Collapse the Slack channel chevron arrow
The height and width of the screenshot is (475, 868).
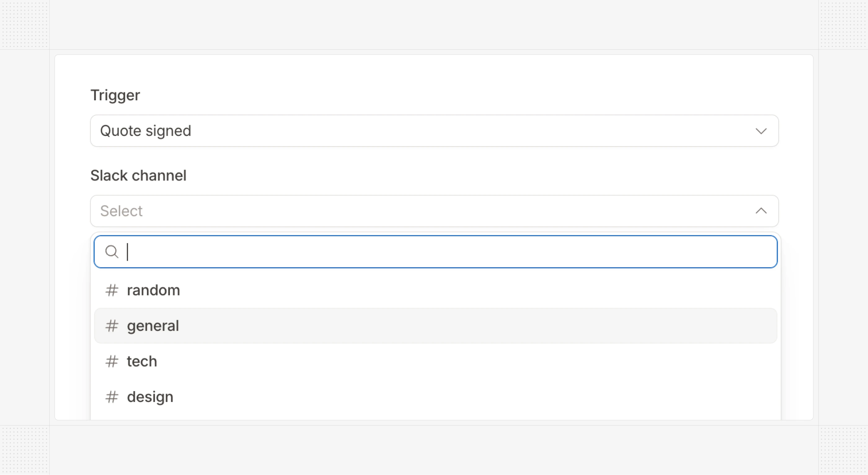coord(761,211)
